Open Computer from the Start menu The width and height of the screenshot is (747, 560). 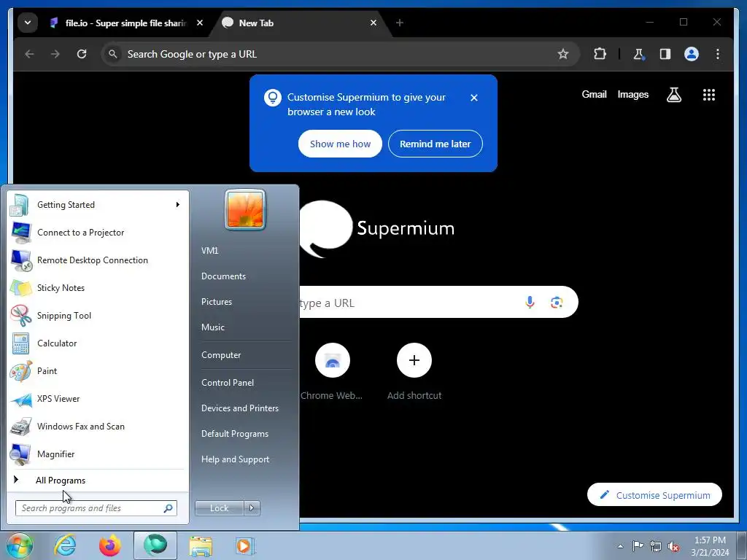(221, 355)
